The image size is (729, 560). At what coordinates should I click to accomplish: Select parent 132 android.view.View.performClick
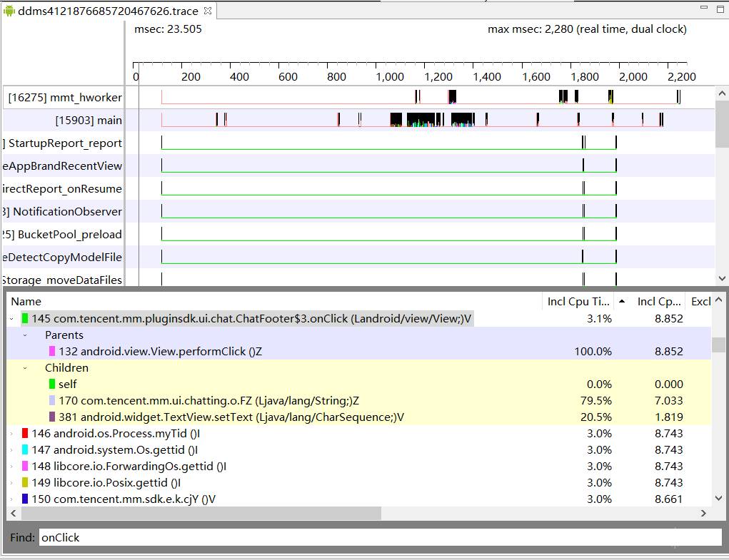[358, 352]
